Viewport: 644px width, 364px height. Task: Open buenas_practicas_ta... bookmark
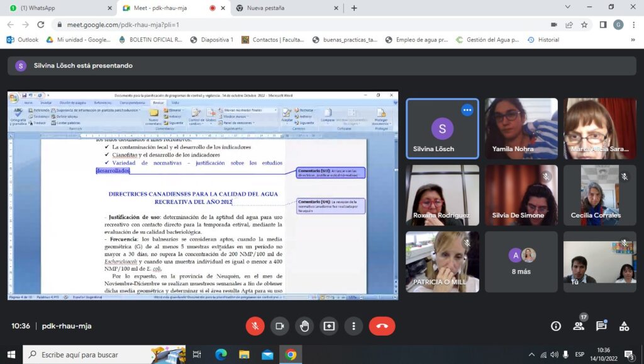[x=345, y=40]
